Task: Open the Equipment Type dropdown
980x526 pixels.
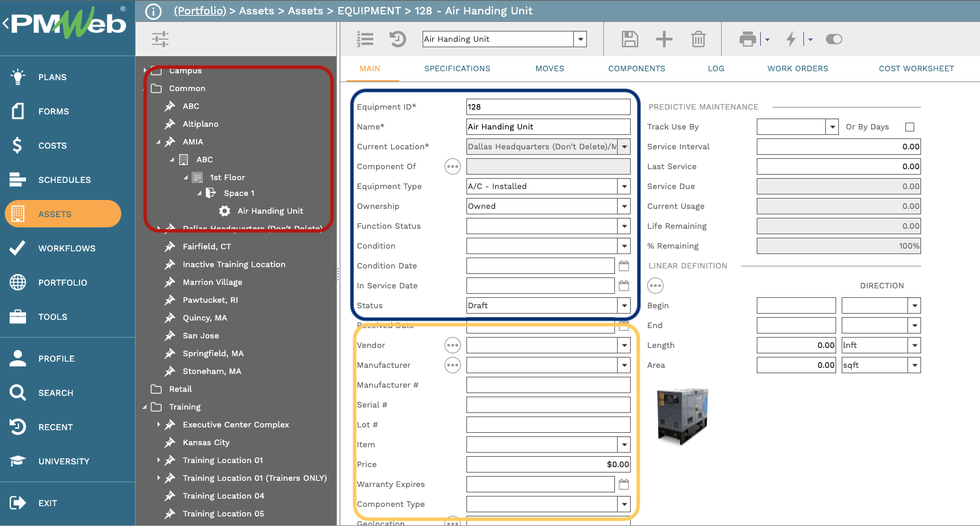Action: point(624,186)
